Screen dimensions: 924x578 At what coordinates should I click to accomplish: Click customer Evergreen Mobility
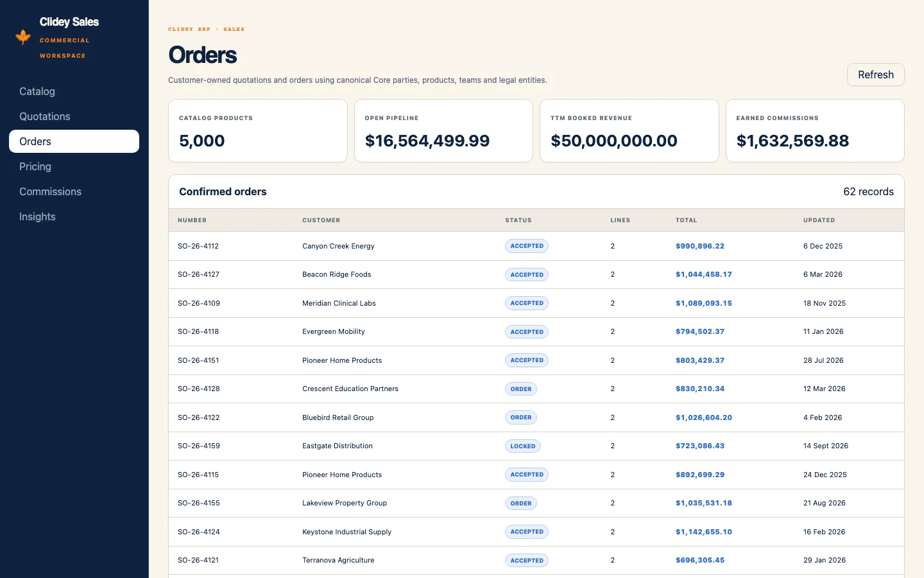tap(334, 331)
